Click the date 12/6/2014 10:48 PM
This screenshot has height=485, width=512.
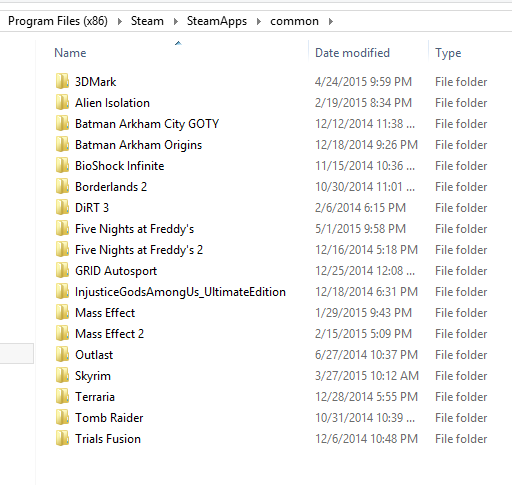pos(366,439)
